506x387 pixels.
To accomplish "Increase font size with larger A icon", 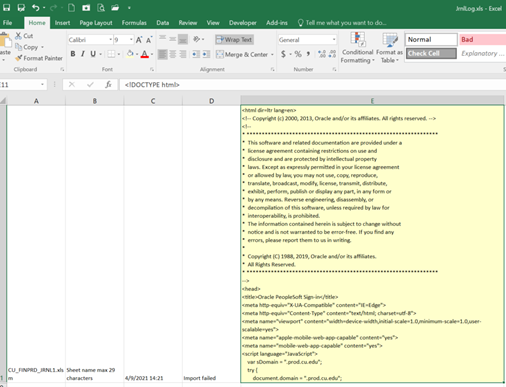I will click(x=139, y=40).
